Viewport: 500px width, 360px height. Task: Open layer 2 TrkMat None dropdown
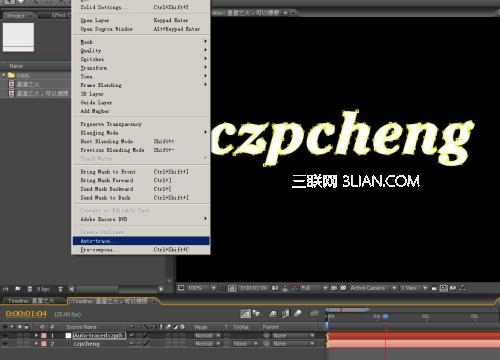pos(245,344)
